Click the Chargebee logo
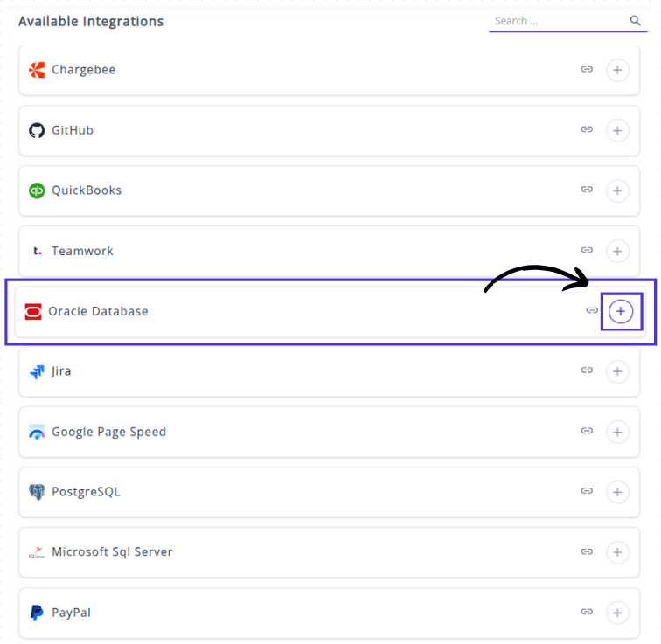 [x=37, y=70]
